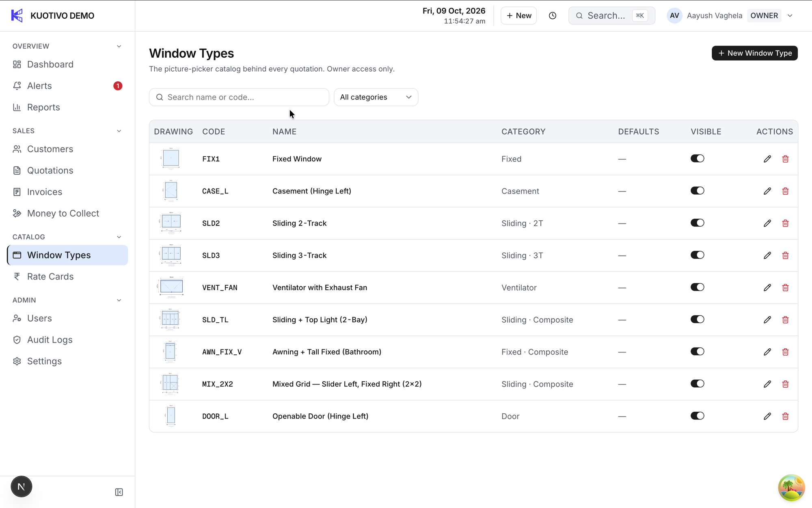Edit the AWN_FIX_V window type

(767, 352)
